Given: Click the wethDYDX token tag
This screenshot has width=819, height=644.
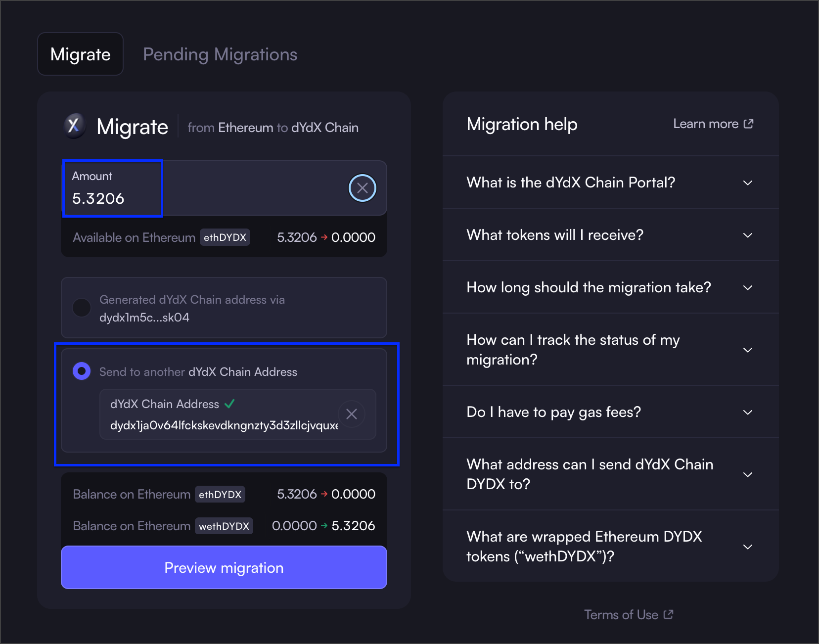Looking at the screenshot, I should 224,526.
